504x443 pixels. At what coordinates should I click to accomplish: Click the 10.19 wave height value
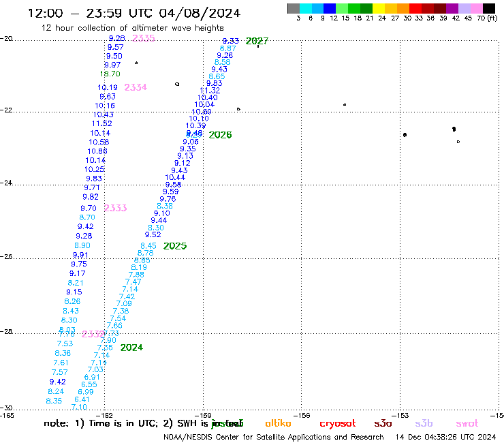[108, 87]
